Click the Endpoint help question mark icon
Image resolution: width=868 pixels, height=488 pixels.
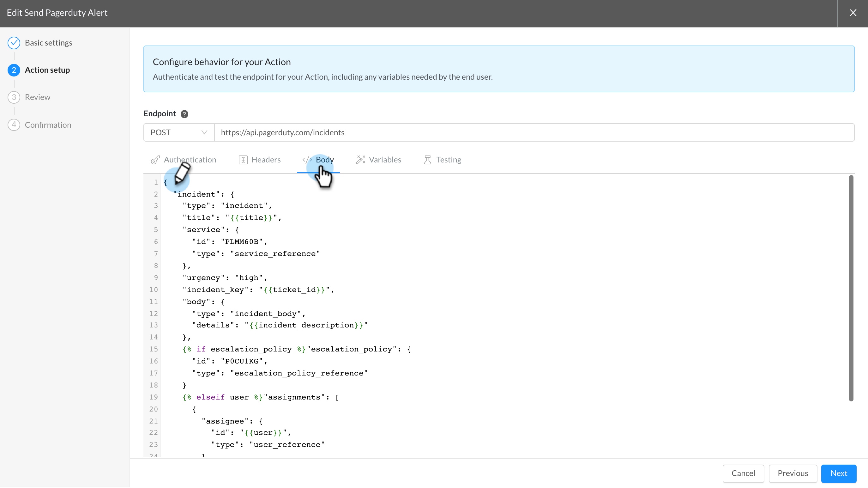point(184,114)
